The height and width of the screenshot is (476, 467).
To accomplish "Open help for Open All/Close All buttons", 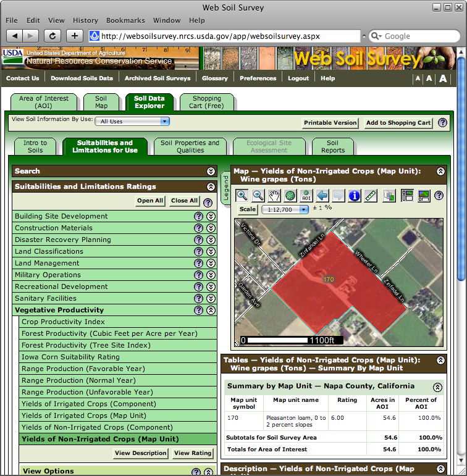I will [208, 203].
